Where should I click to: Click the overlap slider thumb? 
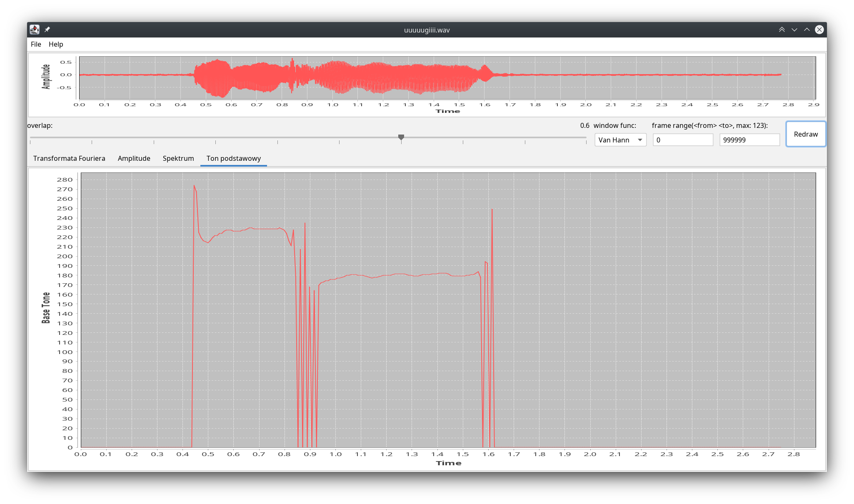click(401, 137)
